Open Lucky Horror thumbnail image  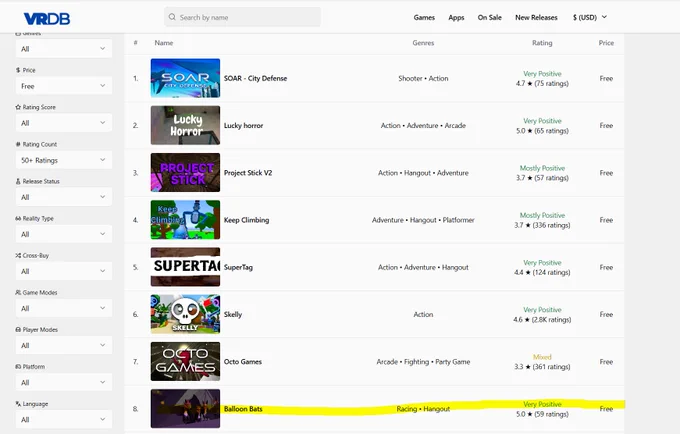point(185,125)
